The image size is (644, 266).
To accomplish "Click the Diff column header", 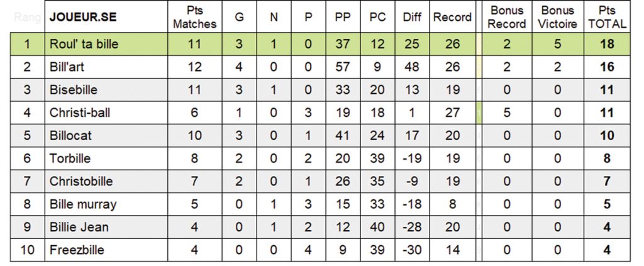I will pos(412,17).
